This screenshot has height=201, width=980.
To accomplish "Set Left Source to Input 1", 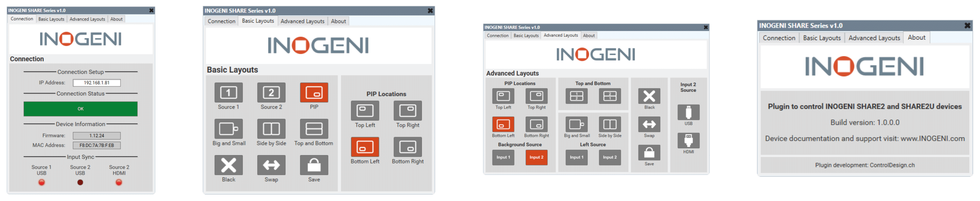I will click(x=577, y=157).
